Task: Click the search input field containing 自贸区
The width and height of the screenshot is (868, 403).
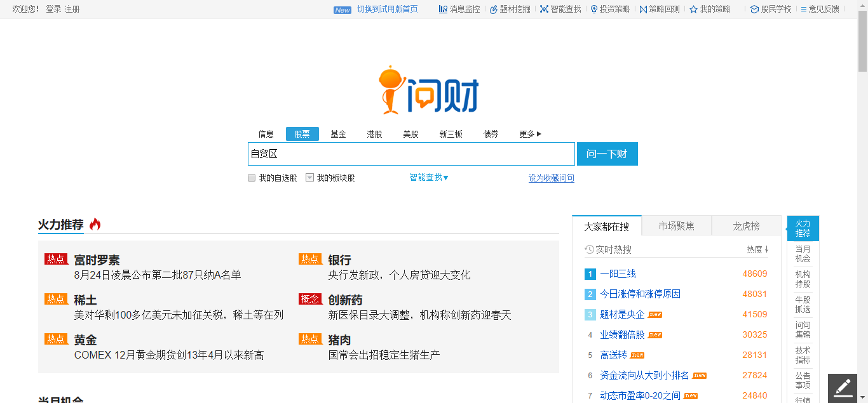Action: [x=412, y=154]
